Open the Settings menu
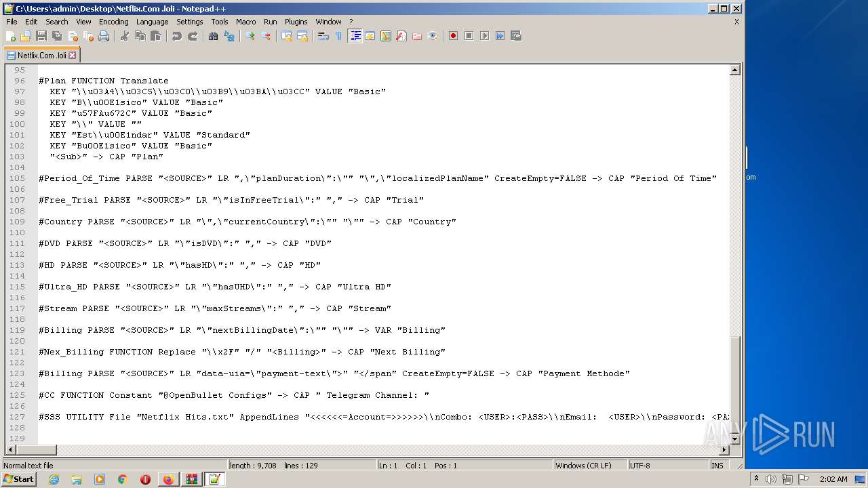Image resolution: width=868 pixels, height=488 pixels. tap(190, 22)
